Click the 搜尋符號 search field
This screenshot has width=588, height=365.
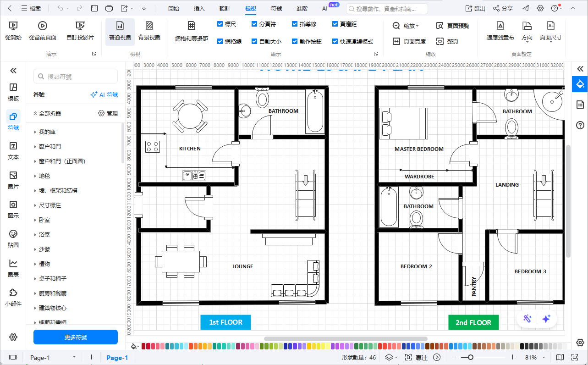click(x=76, y=77)
